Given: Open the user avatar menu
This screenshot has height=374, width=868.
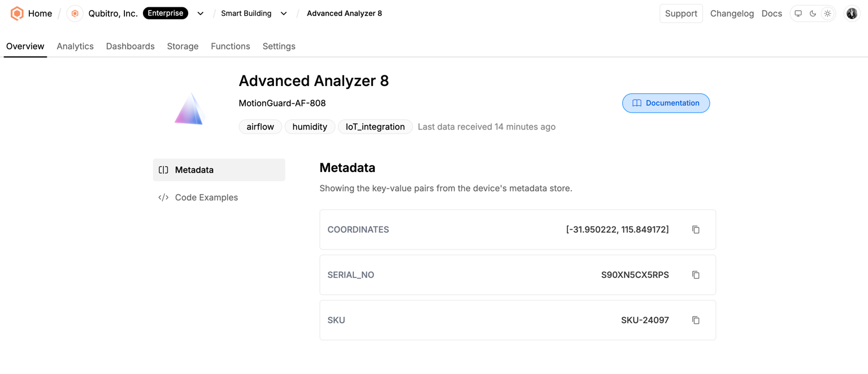Looking at the screenshot, I should [x=852, y=14].
